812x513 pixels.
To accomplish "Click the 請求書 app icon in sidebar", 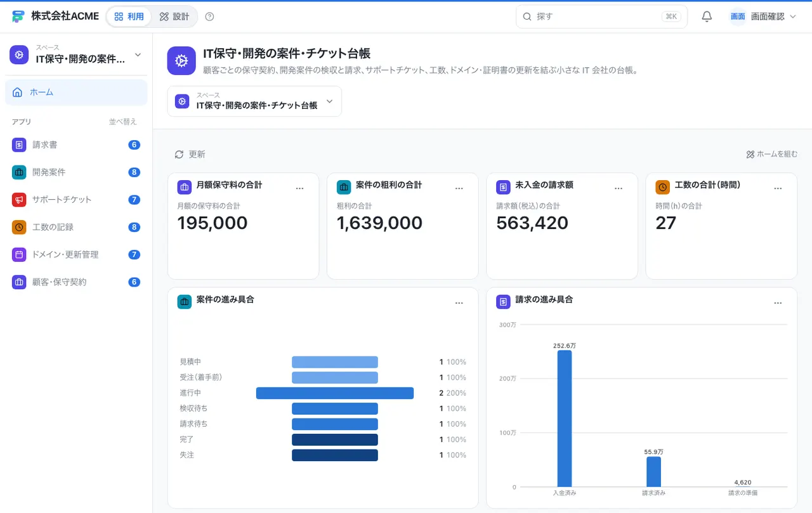I will click(x=19, y=145).
